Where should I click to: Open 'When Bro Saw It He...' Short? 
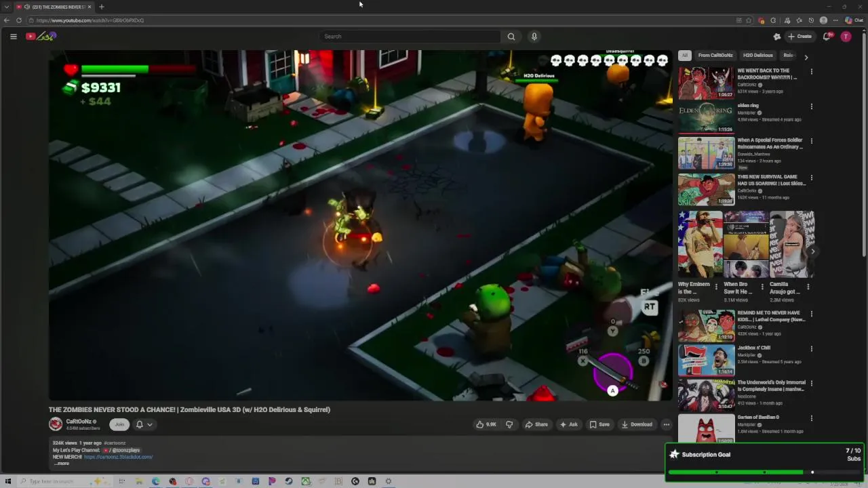746,244
